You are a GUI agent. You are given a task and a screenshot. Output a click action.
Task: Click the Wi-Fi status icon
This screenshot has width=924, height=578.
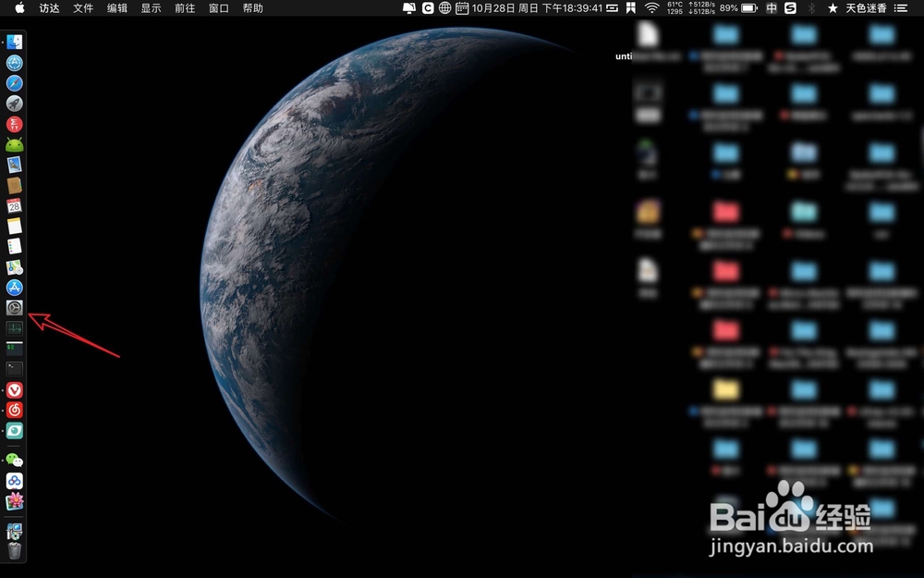point(651,8)
